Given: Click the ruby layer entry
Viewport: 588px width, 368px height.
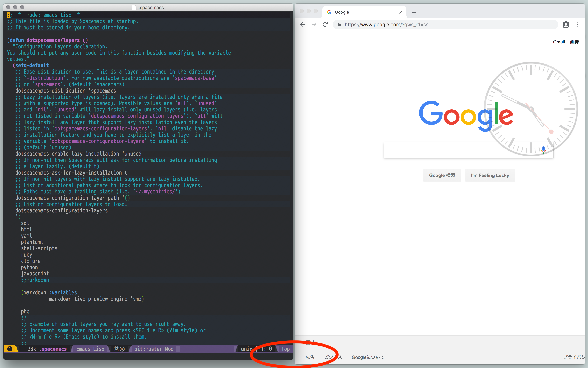Looking at the screenshot, I should [x=26, y=255].
